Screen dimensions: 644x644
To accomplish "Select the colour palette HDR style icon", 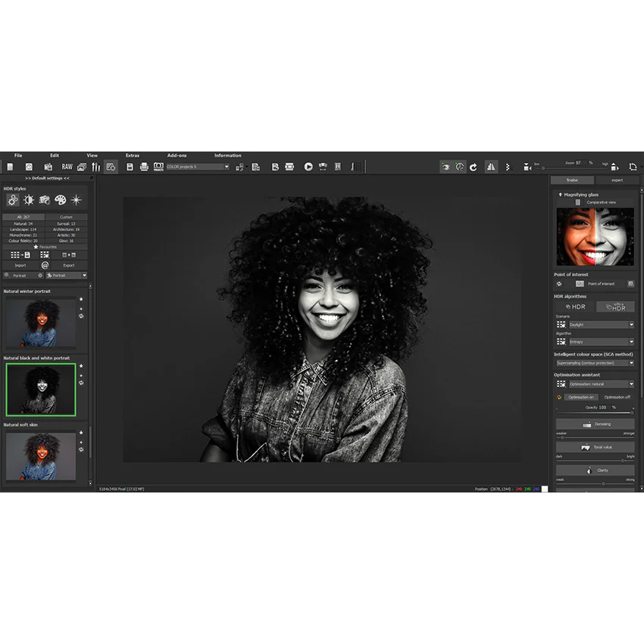I will [61, 200].
